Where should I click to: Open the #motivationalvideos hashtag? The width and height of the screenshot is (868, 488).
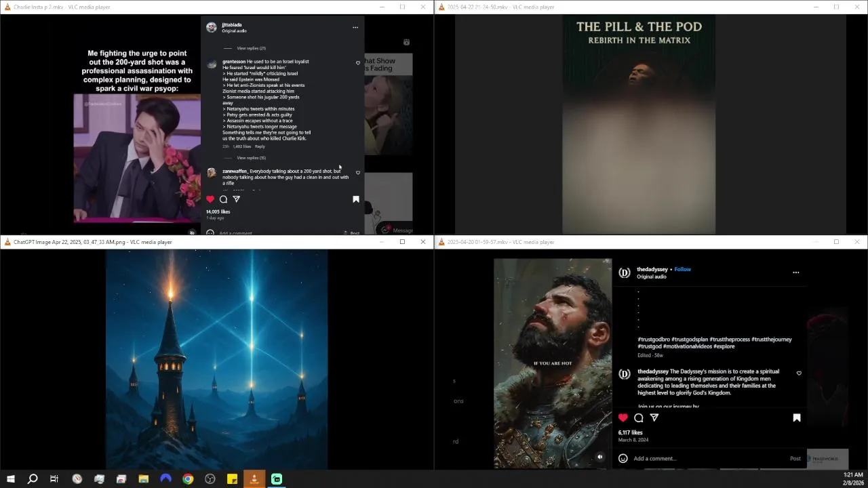tap(688, 346)
